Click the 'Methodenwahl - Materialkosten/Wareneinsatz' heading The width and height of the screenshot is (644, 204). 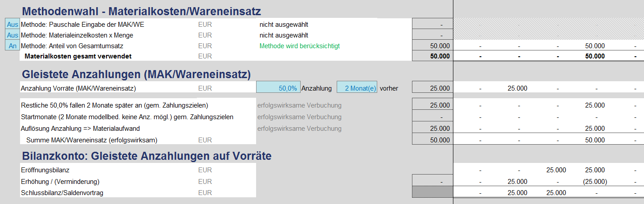[x=141, y=11]
